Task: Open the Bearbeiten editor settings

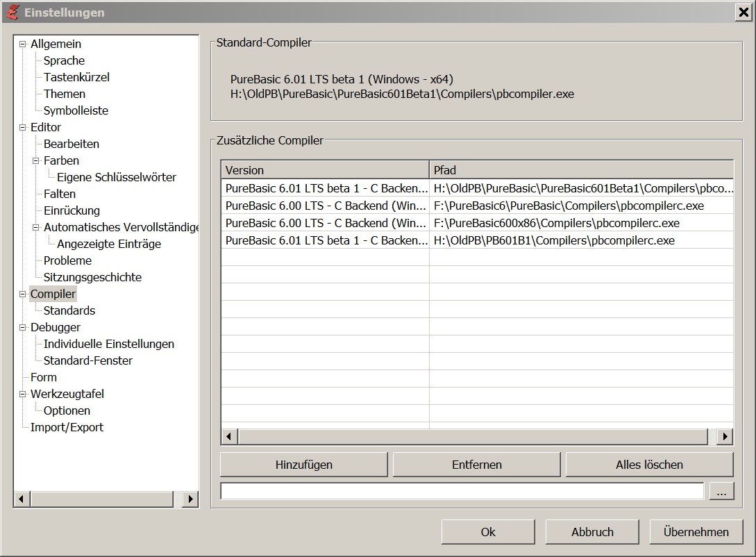Action: (72, 144)
